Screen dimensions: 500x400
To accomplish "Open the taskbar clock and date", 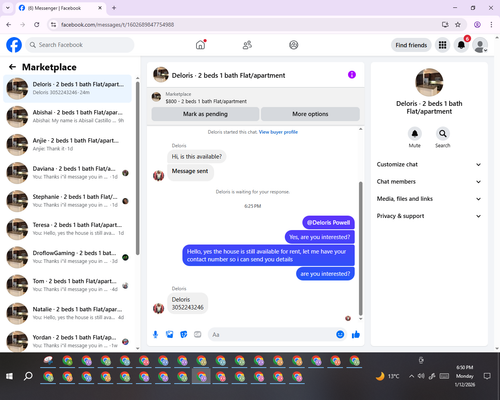I will click(465, 376).
